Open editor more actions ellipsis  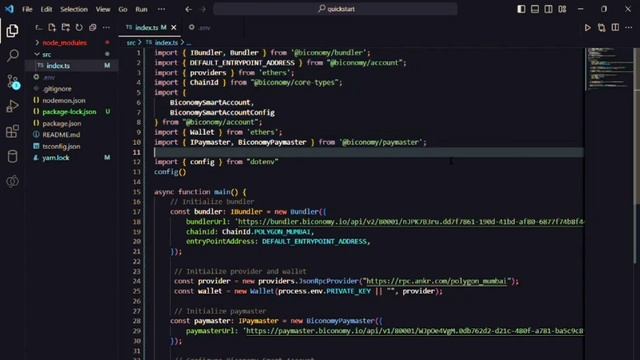click(x=629, y=27)
